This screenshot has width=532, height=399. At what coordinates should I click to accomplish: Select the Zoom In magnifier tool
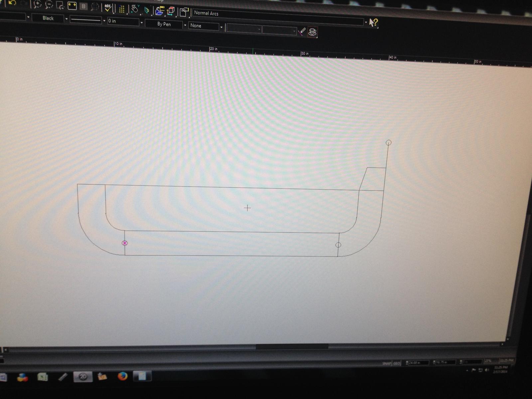37,4
